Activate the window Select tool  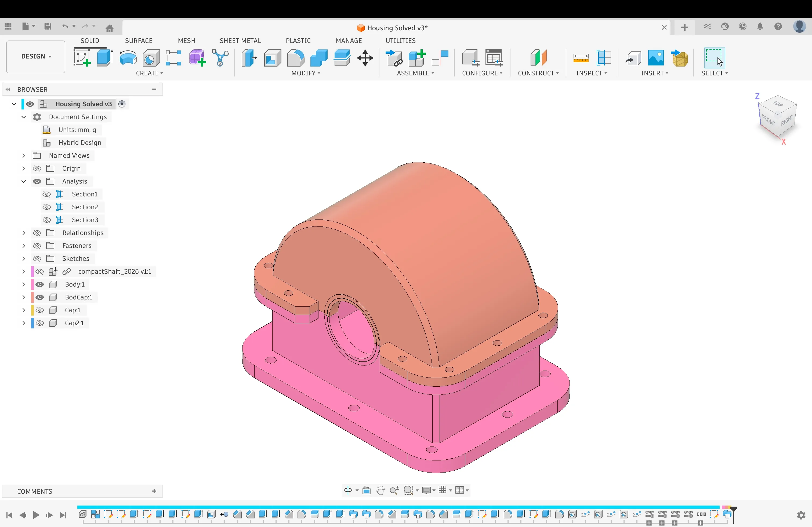[x=715, y=58]
